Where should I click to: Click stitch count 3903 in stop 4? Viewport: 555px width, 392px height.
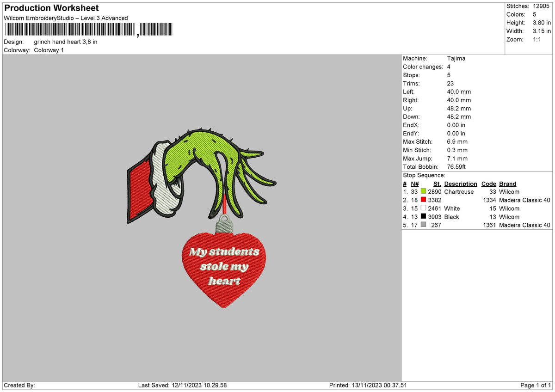pos(435,217)
